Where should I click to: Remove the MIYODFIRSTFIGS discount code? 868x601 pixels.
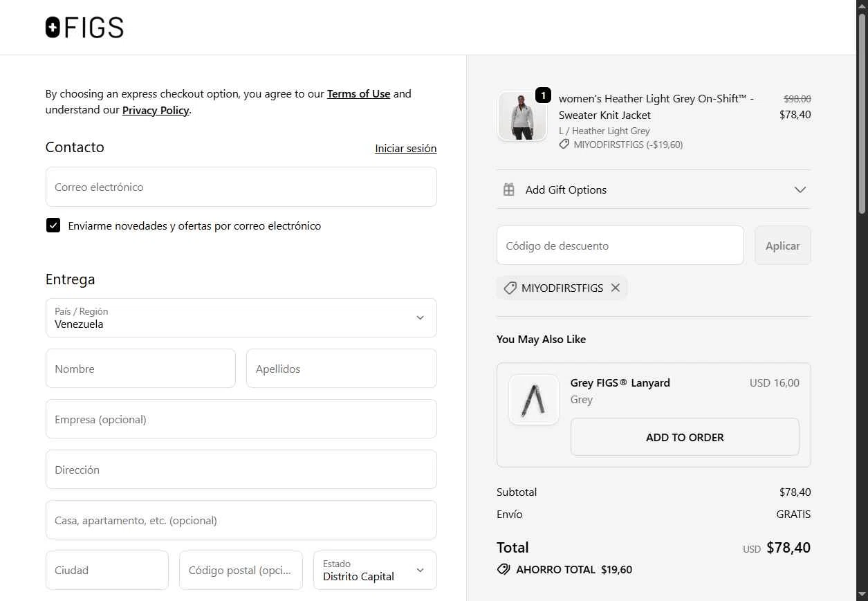[616, 288]
